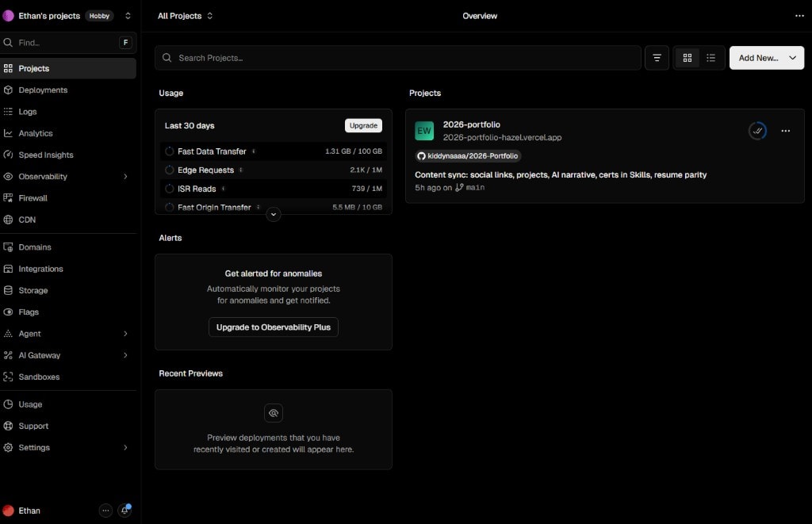Screen dimensions: 812x524
Task: Click the Search Projects field
Action: [398, 58]
